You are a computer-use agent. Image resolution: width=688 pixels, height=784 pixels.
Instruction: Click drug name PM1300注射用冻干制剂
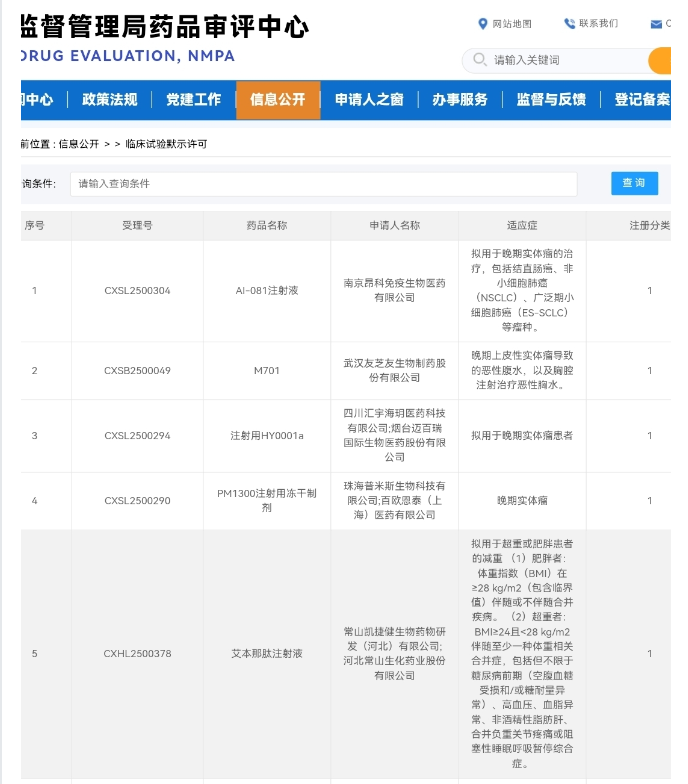coord(266,500)
